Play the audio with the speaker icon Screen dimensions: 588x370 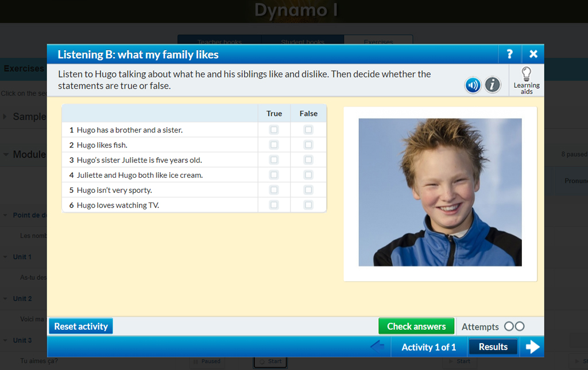tap(473, 85)
